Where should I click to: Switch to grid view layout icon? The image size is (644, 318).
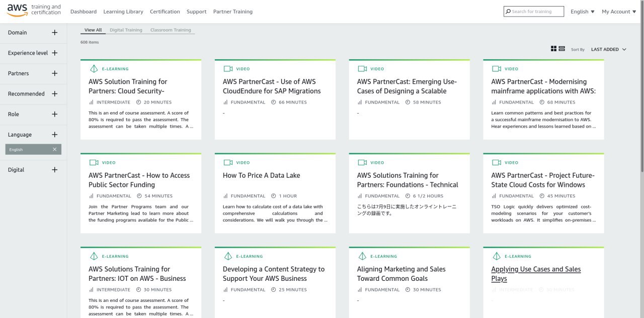point(554,49)
